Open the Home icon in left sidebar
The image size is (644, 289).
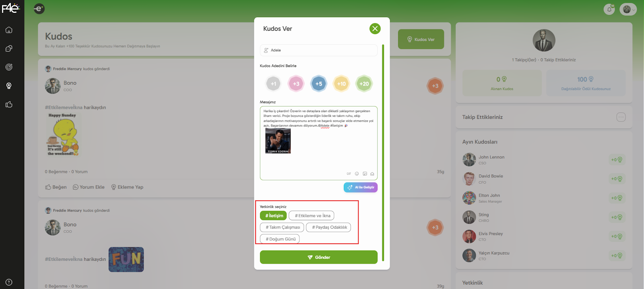pyautogui.click(x=9, y=30)
